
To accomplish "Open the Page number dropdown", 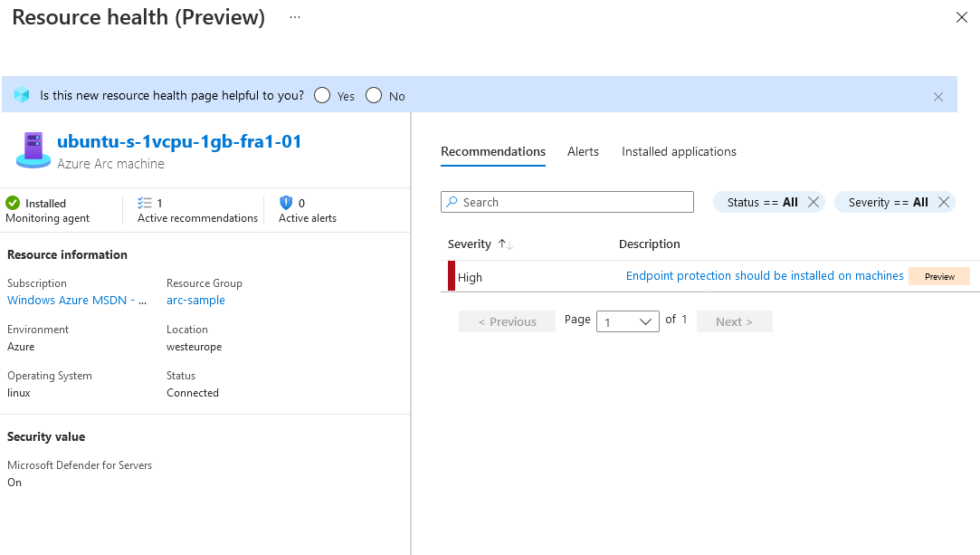I will click(627, 321).
